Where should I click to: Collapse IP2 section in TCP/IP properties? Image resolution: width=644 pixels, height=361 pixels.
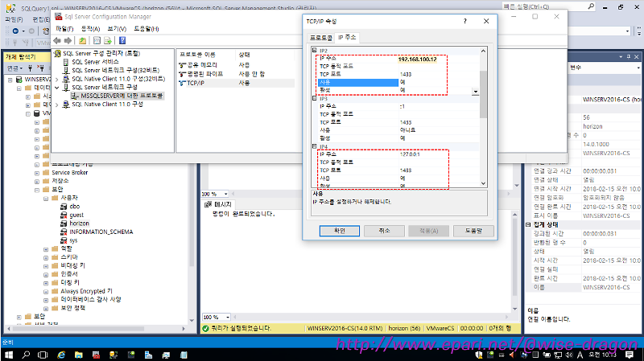314,50
